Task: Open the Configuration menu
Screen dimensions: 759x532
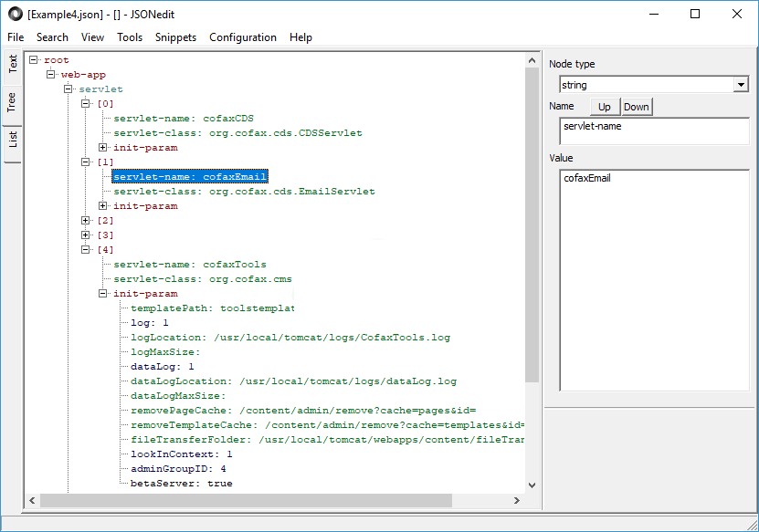Action: [x=242, y=37]
